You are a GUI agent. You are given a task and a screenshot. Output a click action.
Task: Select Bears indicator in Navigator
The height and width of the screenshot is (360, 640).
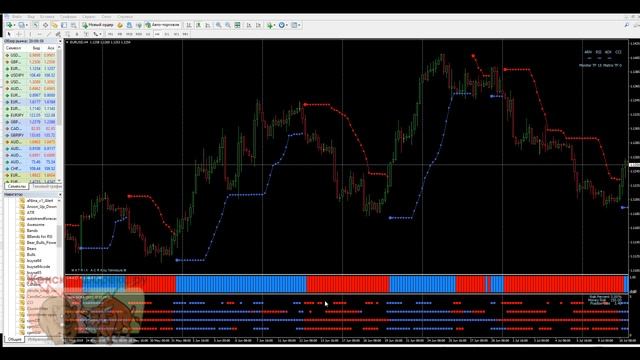31,249
